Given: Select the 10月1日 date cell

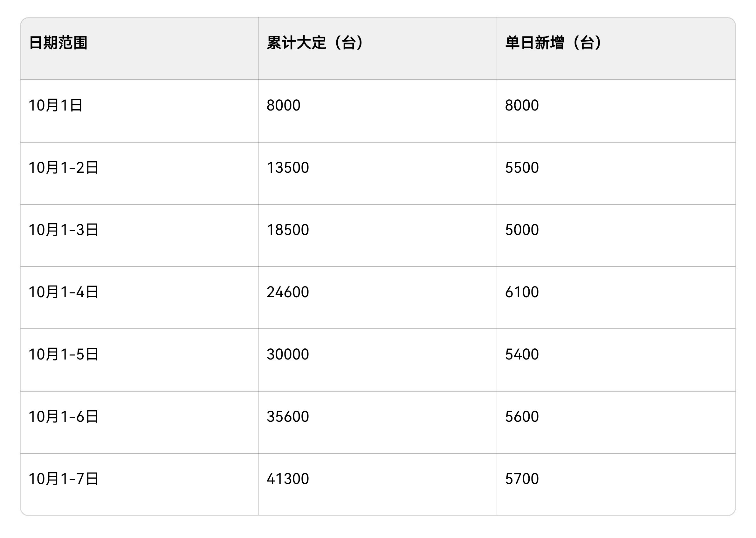Looking at the screenshot, I should click(55, 105).
